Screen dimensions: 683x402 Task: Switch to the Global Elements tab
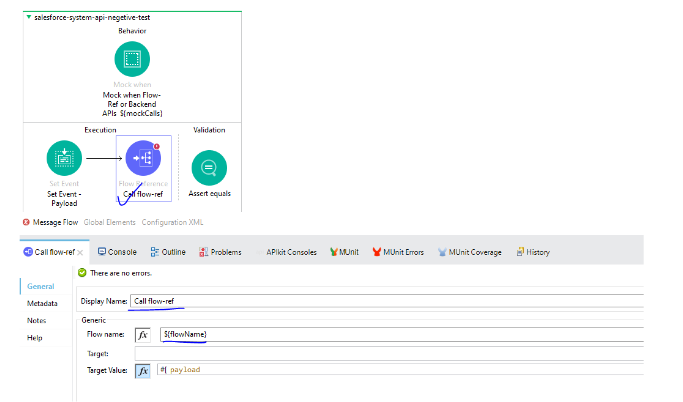(x=109, y=222)
